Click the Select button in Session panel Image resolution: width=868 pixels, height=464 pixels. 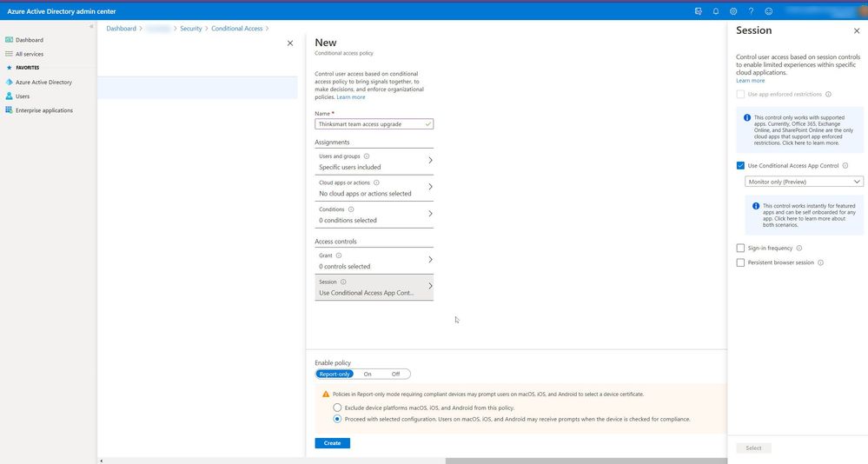tap(753, 448)
